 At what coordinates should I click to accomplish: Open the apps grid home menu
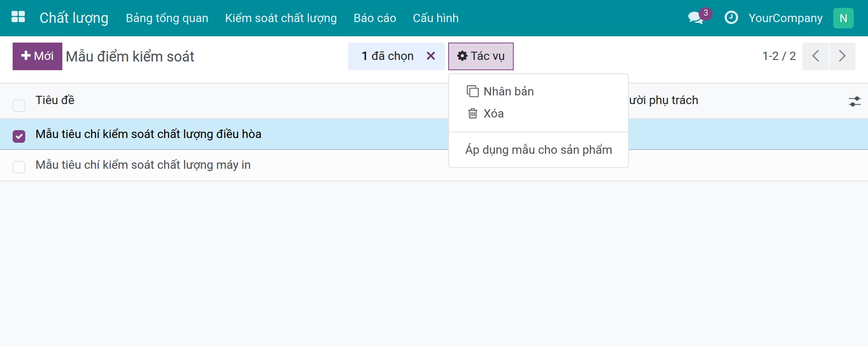[x=18, y=18]
